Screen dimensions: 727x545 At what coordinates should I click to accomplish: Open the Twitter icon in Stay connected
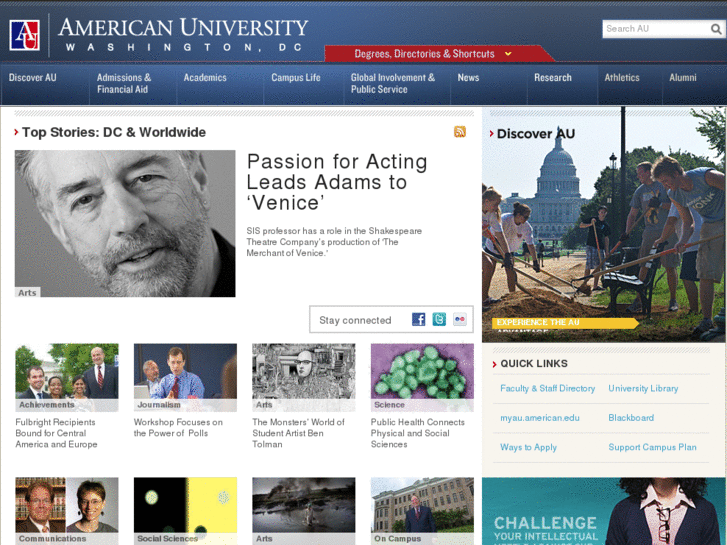pyautogui.click(x=439, y=319)
